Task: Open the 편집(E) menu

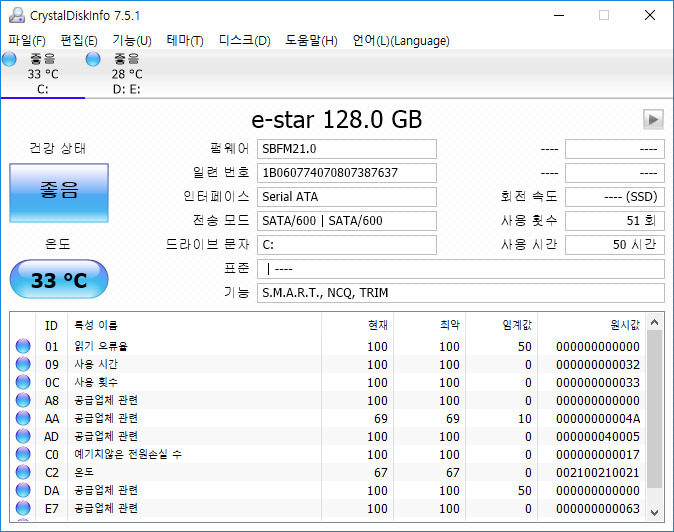Action: click(x=79, y=40)
